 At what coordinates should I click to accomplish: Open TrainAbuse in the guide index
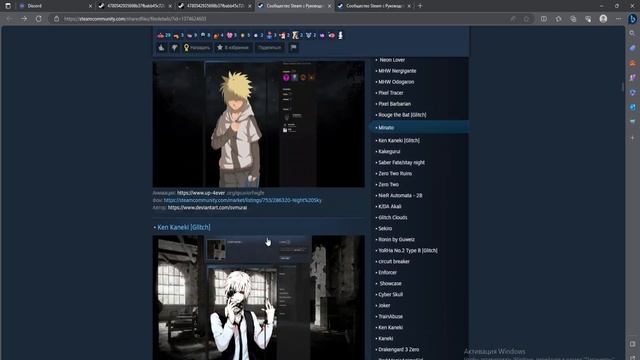pos(390,317)
